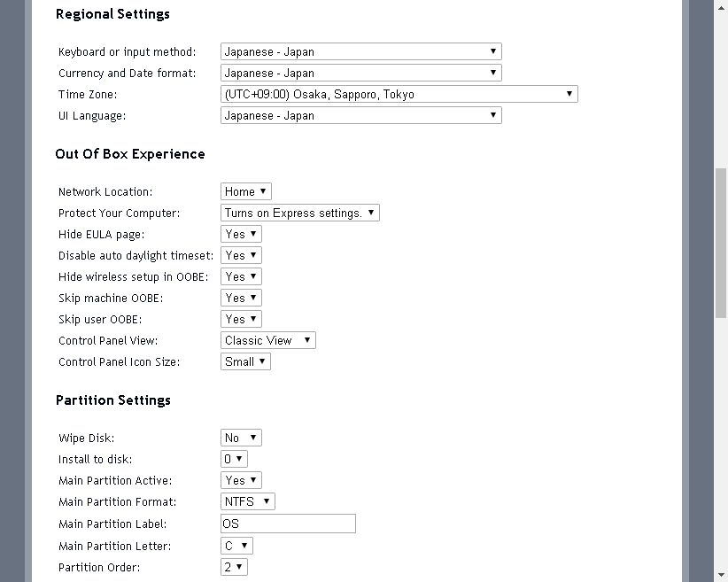This screenshot has height=582, width=728.
Task: Open the Main Partition Letter dropdown
Action: (x=236, y=547)
